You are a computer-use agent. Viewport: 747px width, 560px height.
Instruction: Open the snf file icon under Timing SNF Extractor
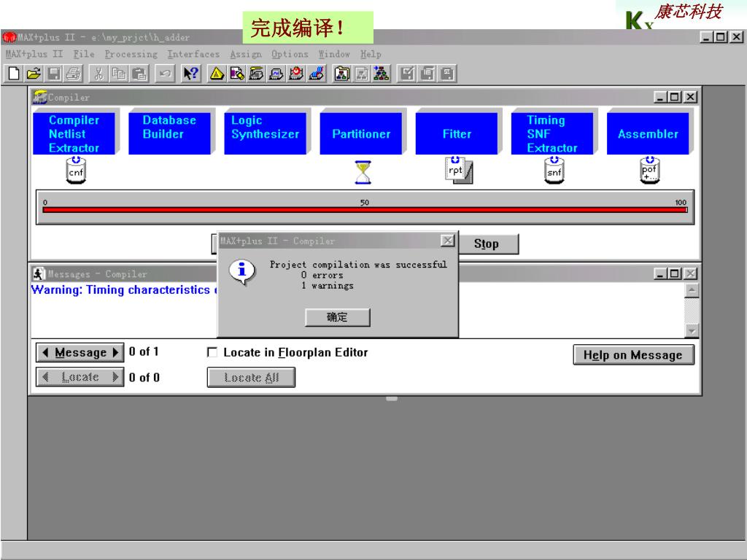tap(554, 171)
